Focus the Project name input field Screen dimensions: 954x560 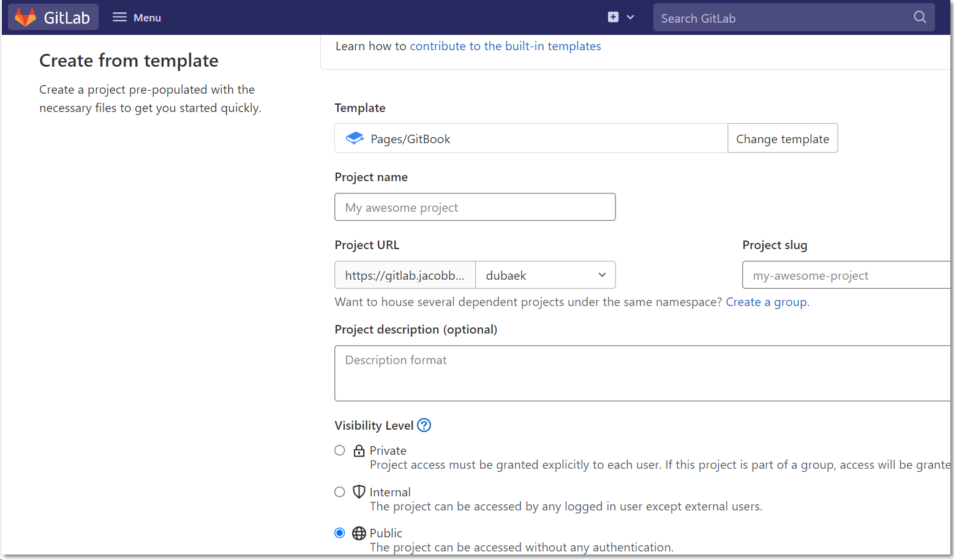coord(475,207)
